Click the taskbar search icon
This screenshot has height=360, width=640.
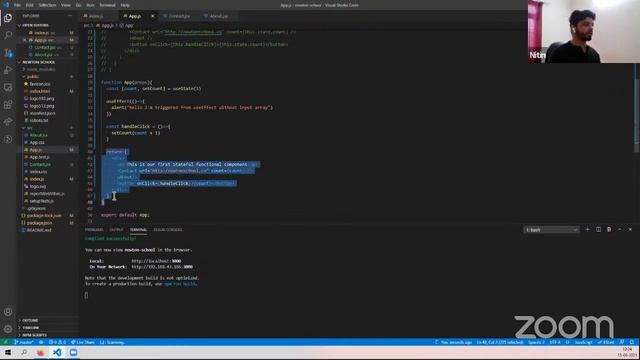(24, 352)
